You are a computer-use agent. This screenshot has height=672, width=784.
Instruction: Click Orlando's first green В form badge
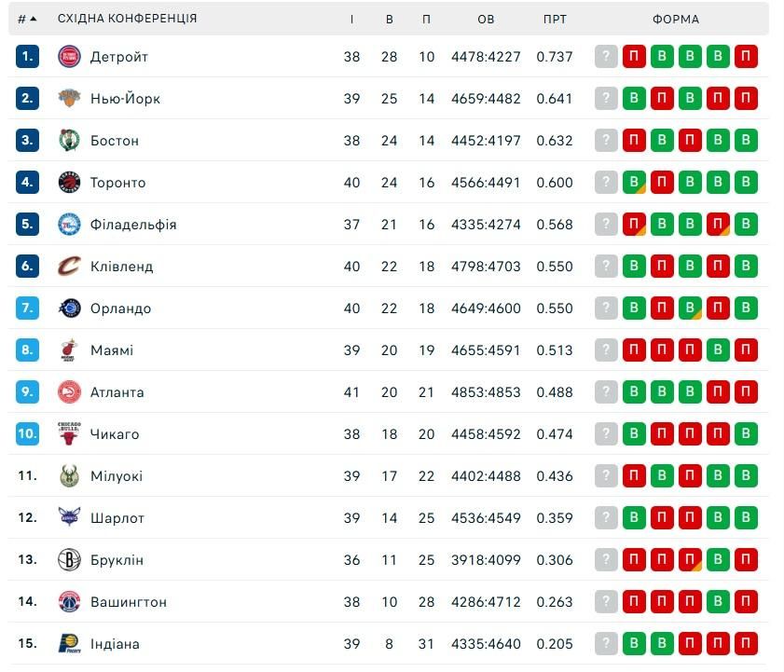pyautogui.click(x=635, y=309)
